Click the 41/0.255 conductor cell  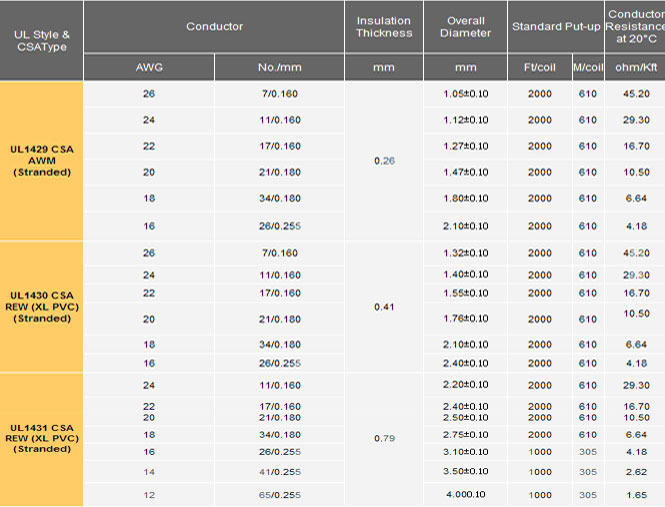coord(279,472)
